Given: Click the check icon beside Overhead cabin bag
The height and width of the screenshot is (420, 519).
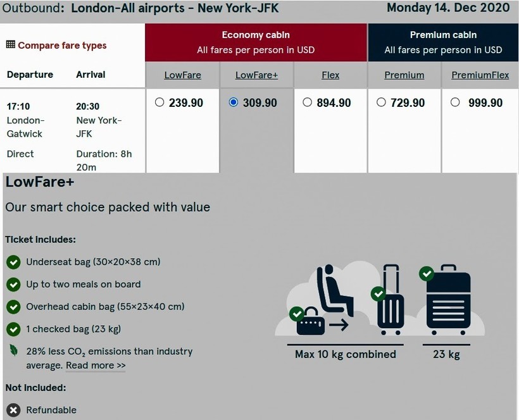Looking at the screenshot, I should 13,307.
